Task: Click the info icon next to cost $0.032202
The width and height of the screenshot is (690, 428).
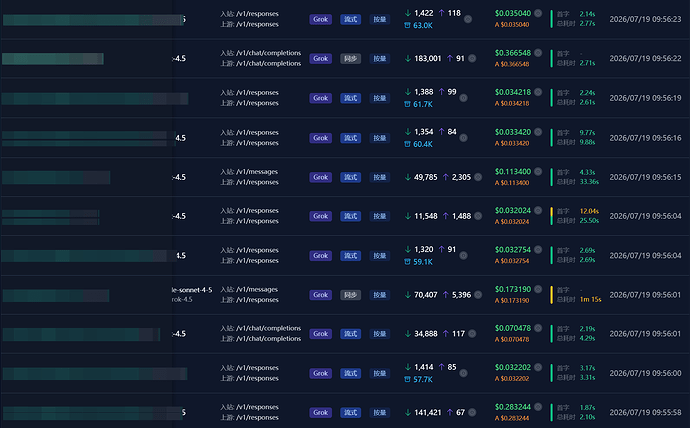Action: [x=538, y=367]
